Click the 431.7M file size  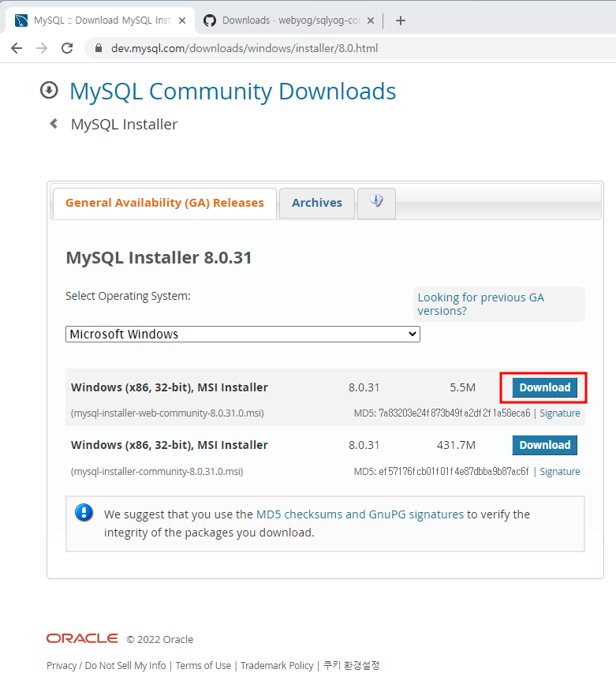pyautogui.click(x=456, y=445)
